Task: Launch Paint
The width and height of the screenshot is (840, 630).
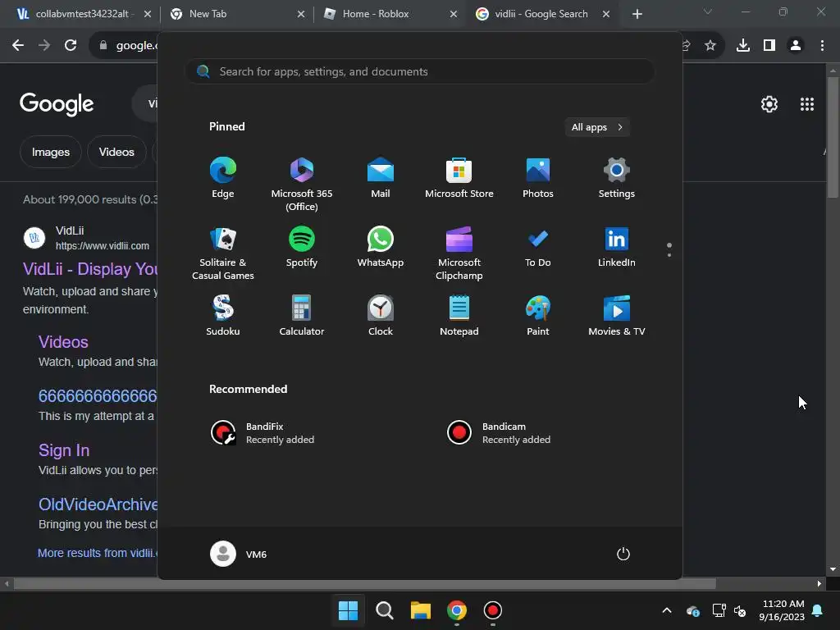Action: (x=538, y=316)
